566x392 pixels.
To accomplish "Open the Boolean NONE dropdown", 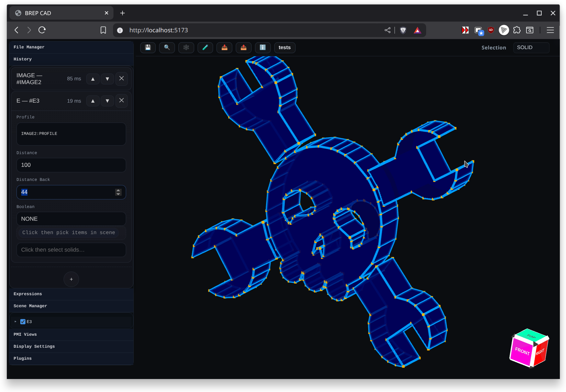I will (71, 219).
